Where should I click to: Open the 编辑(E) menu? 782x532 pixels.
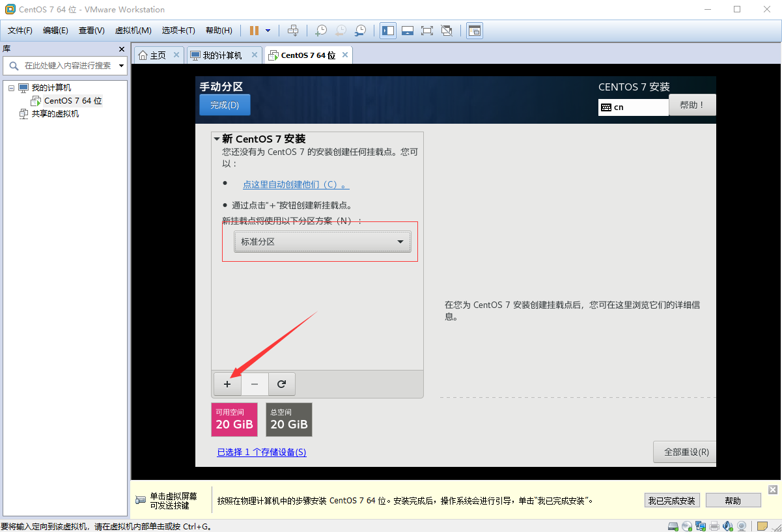click(55, 31)
